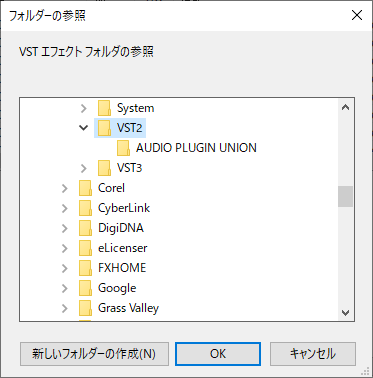Viewport: 373px width, 378px height.
Task: Expand the Grass Valley folder node
Action: (x=65, y=308)
